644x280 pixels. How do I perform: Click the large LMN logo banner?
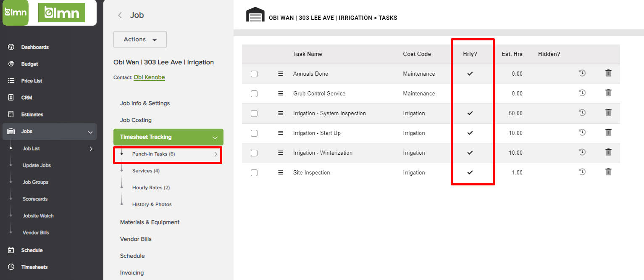(62, 13)
